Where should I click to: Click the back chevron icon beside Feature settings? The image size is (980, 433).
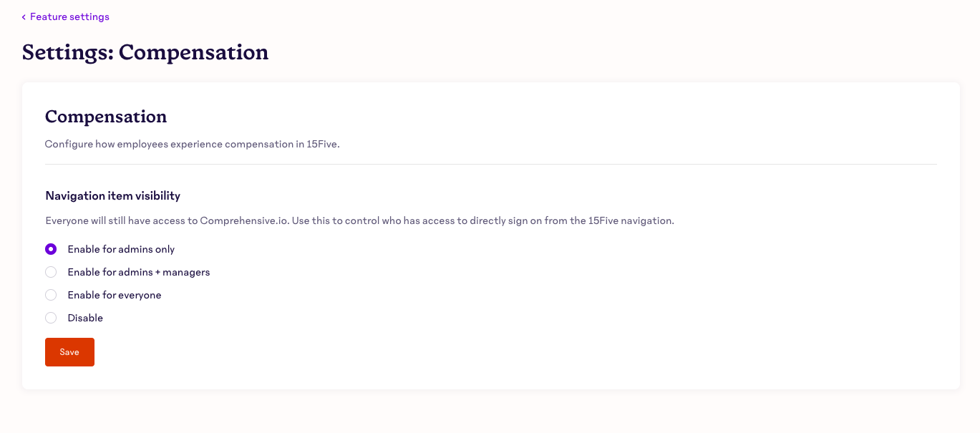click(x=24, y=17)
